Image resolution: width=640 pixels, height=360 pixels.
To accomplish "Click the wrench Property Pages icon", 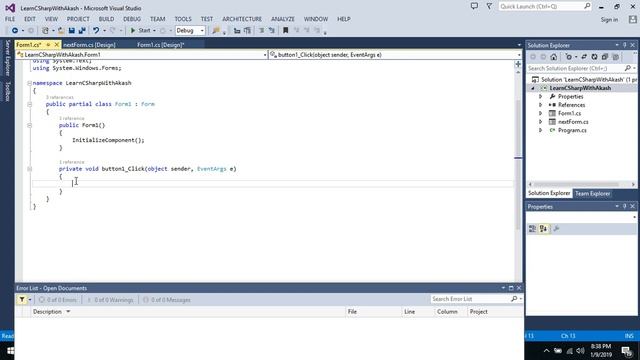I will point(556,229).
